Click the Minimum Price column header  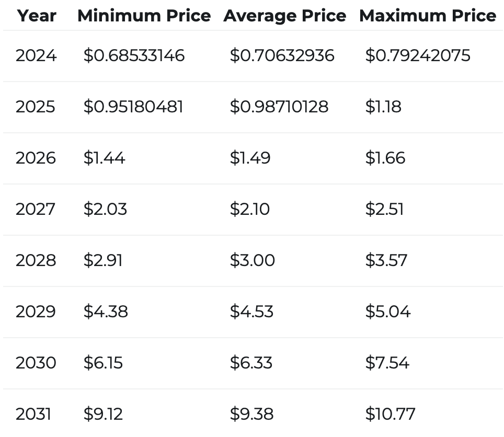tap(144, 16)
